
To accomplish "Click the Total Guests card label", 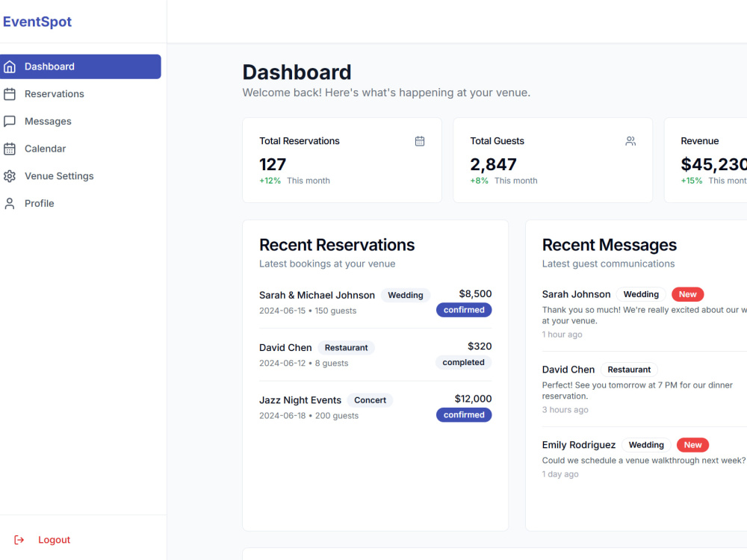I will pyautogui.click(x=497, y=141).
